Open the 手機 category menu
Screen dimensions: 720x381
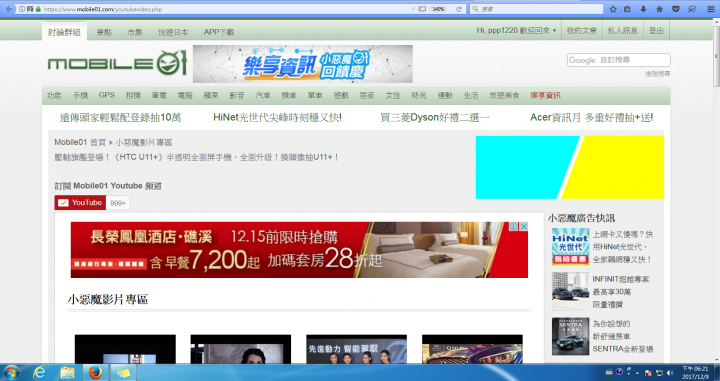coord(80,95)
